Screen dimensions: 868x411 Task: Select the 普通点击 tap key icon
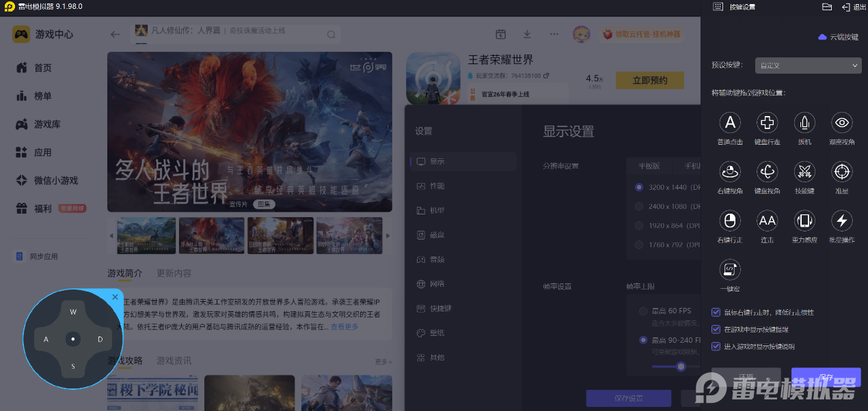tap(730, 123)
